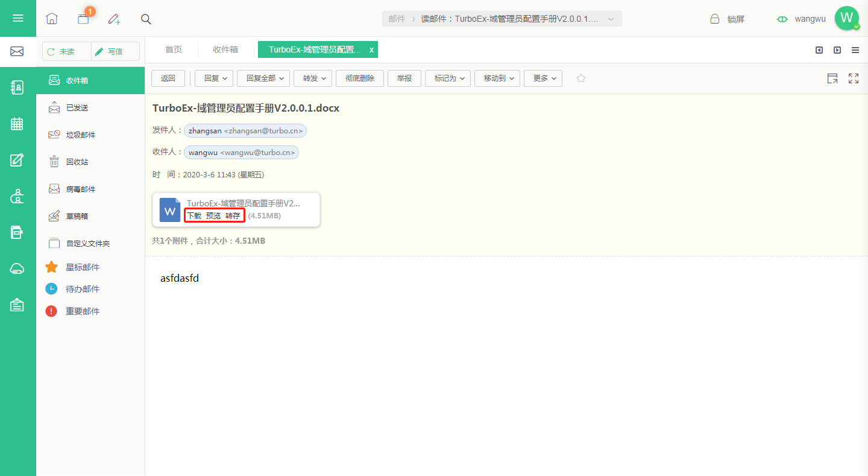Close the TurboEx email tab
This screenshot has height=476, width=868.
[371, 50]
